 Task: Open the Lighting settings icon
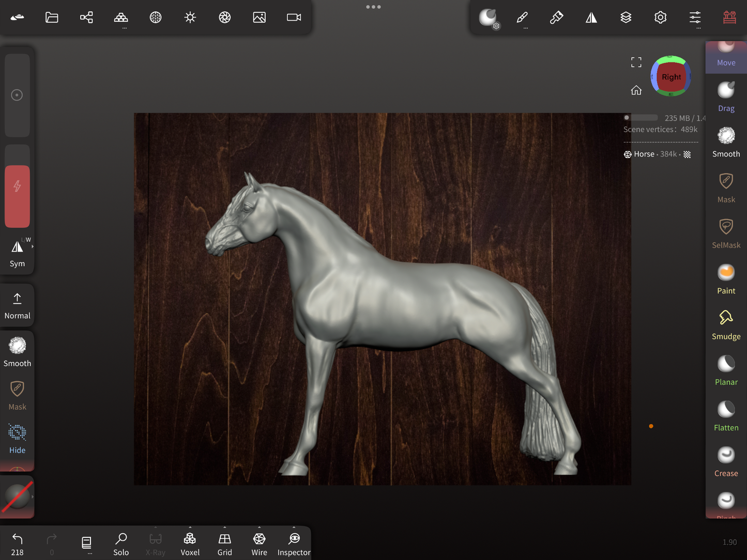(x=190, y=18)
